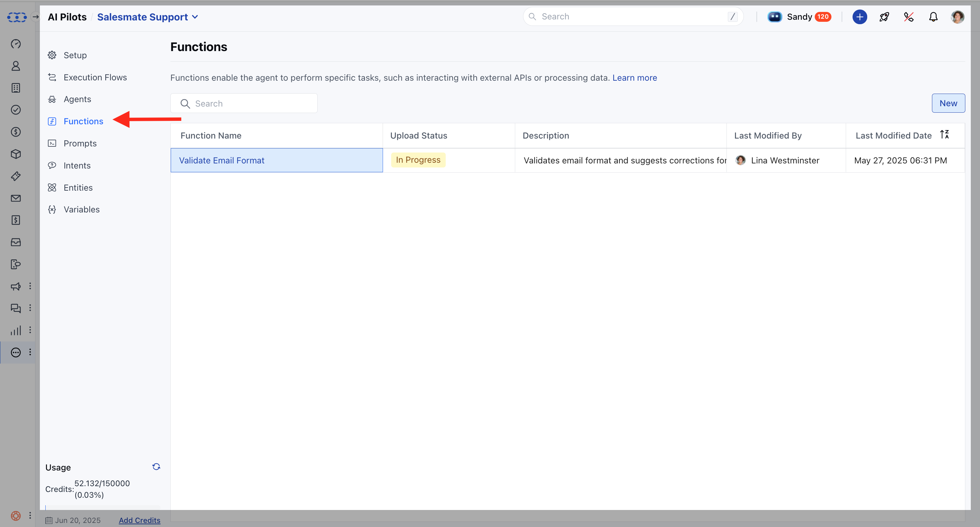Open the notifications bell
The width and height of the screenshot is (980, 527).
point(933,17)
